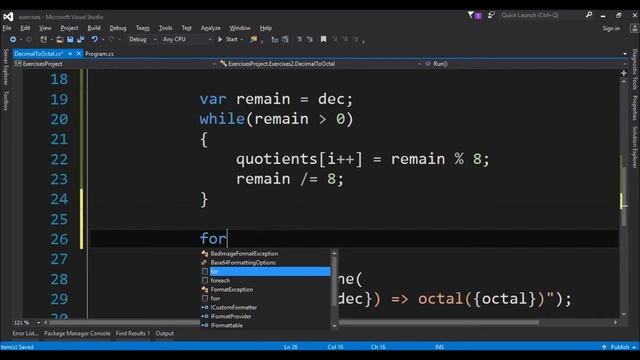Image resolution: width=640 pixels, height=360 pixels.
Task: Click ICustomFormatter interface icon in IntelliSense
Action: [205, 308]
